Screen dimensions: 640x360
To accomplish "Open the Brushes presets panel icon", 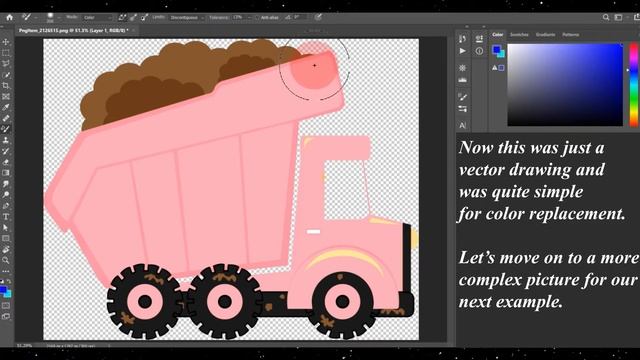I will (462, 109).
